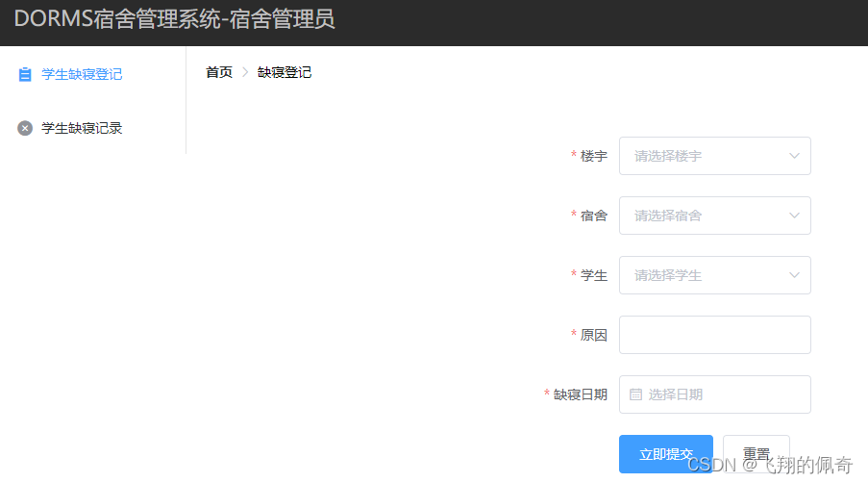Image resolution: width=868 pixels, height=483 pixels.
Task: Click the 楼宇 field label
Action: pyautogui.click(x=593, y=156)
